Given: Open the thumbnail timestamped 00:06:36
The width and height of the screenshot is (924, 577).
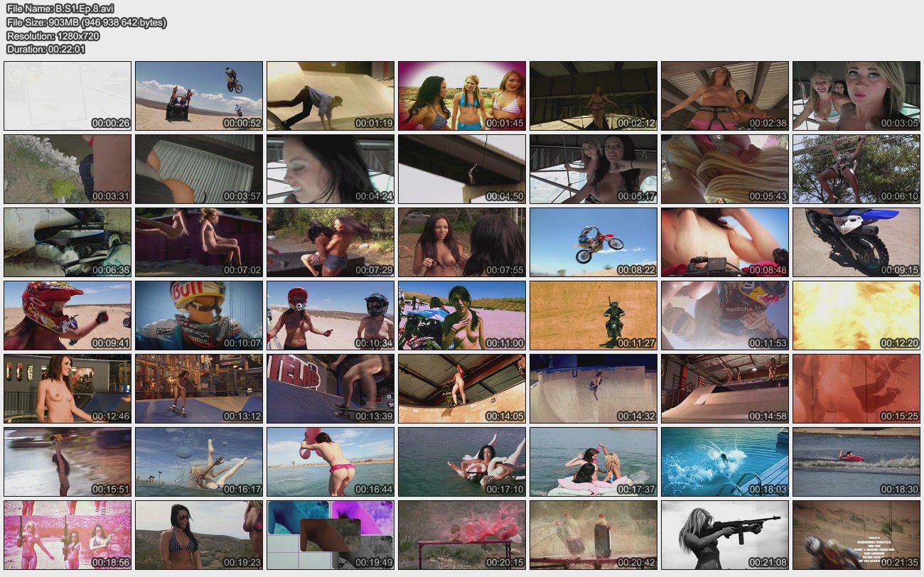Looking at the screenshot, I should pyautogui.click(x=68, y=242).
